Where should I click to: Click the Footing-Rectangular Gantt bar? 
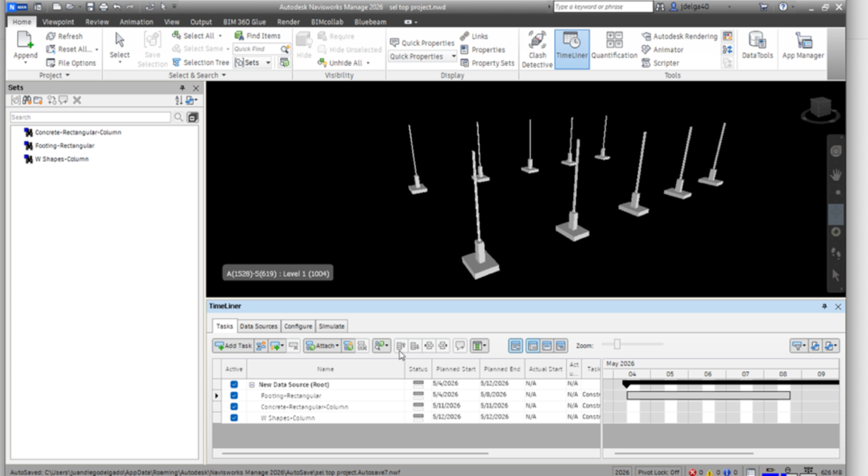(708, 395)
